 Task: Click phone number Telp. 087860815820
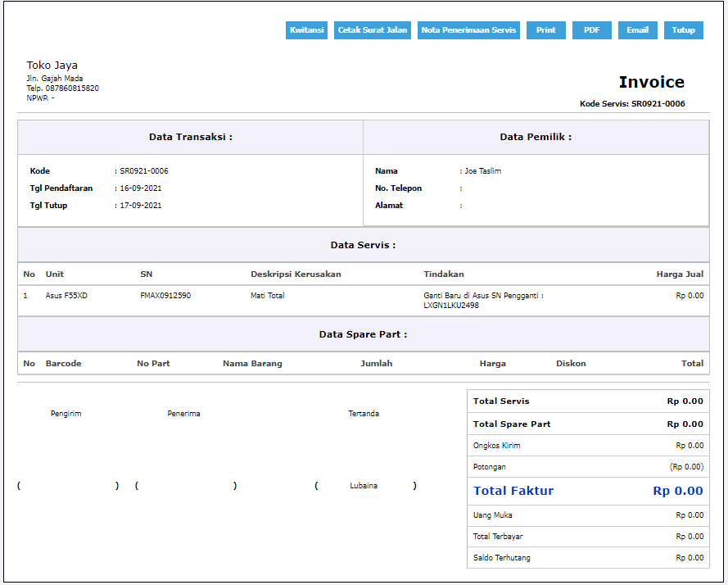(63, 88)
